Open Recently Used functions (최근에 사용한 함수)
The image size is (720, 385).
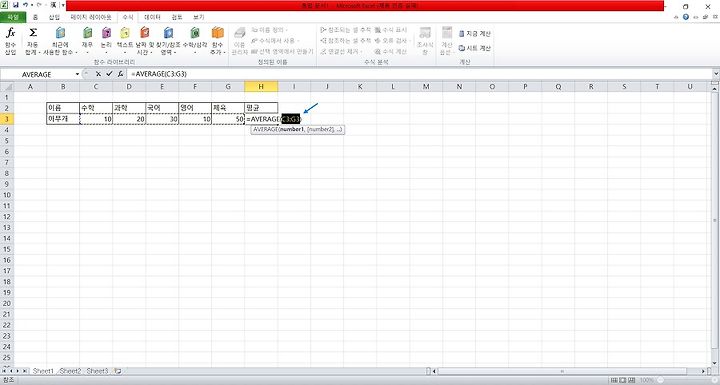[x=60, y=41]
